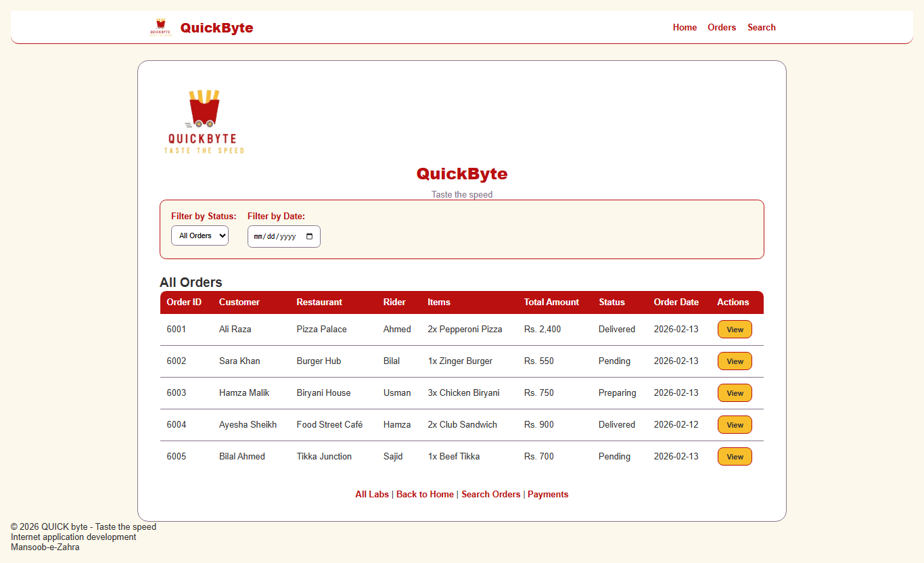View Bilal Ahmed's Beef Tikka order
The height and width of the screenshot is (563, 924).
734,456
